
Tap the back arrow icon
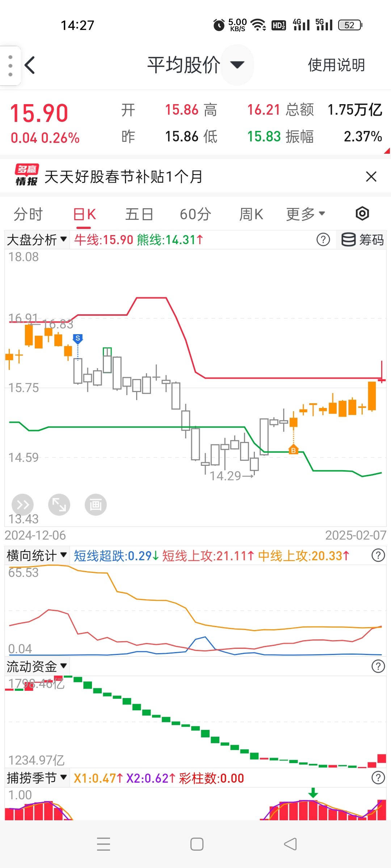click(x=30, y=65)
